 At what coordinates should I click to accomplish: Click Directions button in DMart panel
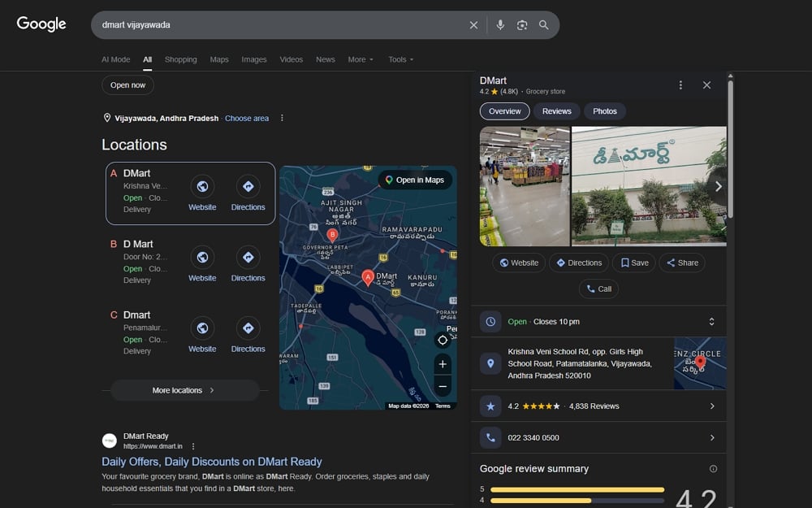(579, 263)
